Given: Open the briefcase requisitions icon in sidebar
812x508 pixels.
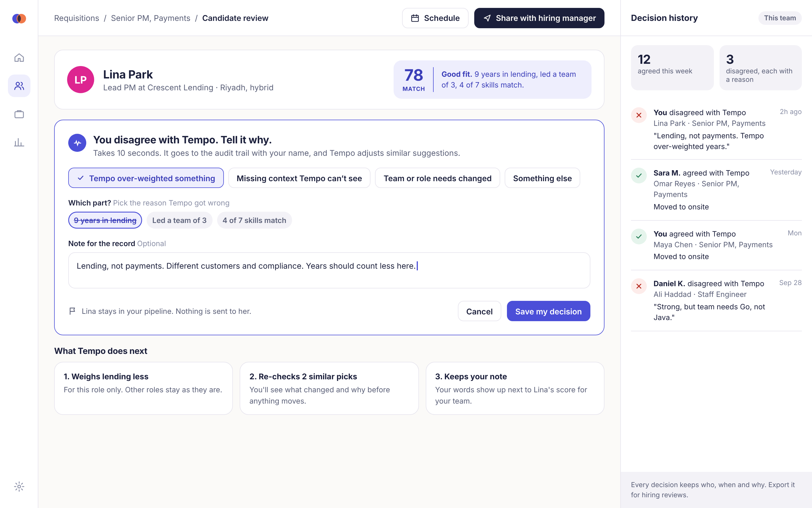Looking at the screenshot, I should (x=19, y=114).
